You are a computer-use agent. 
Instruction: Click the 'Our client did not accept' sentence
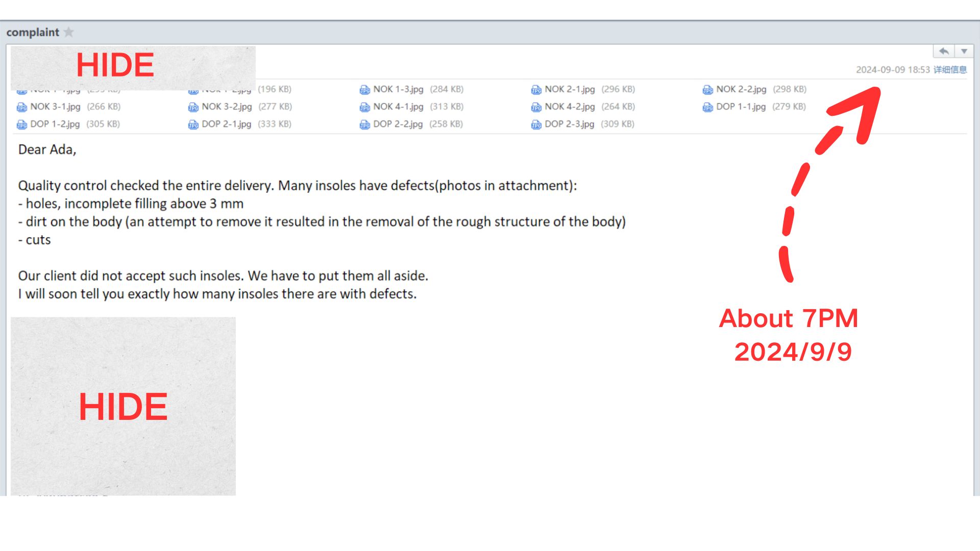(223, 276)
